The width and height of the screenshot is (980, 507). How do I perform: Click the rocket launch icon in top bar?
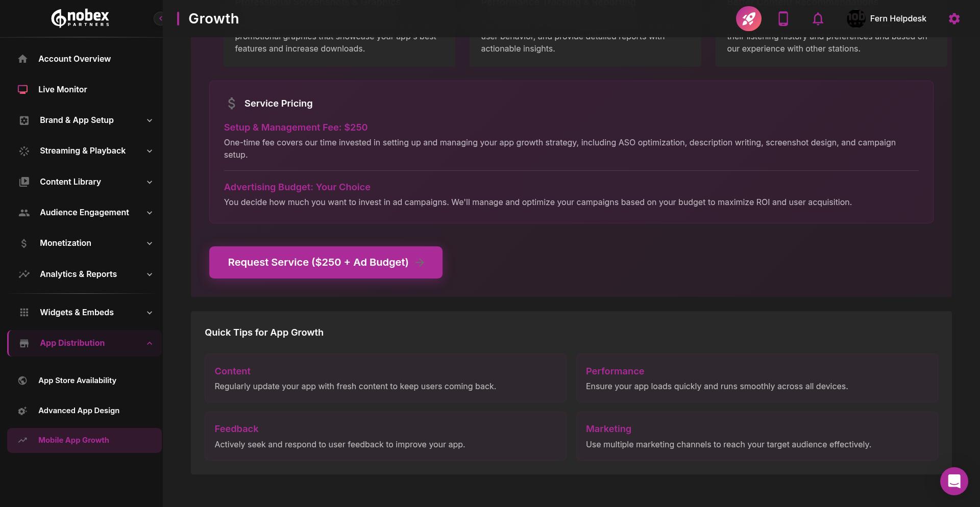pos(748,18)
